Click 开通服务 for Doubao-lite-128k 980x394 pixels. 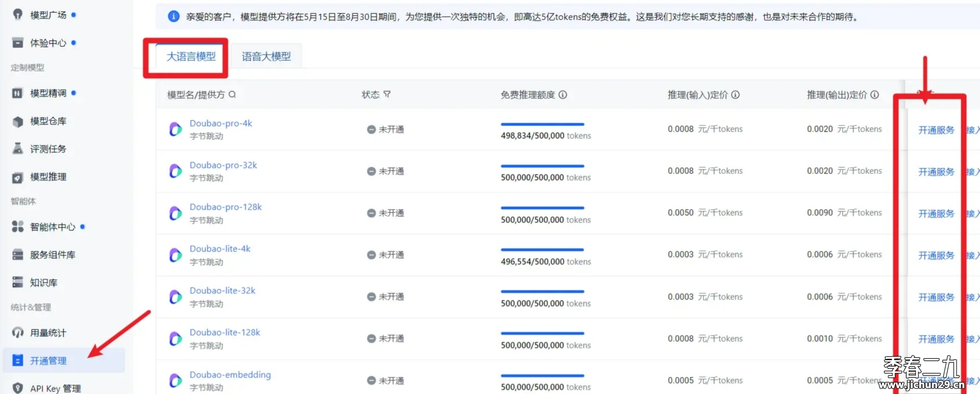(x=936, y=339)
